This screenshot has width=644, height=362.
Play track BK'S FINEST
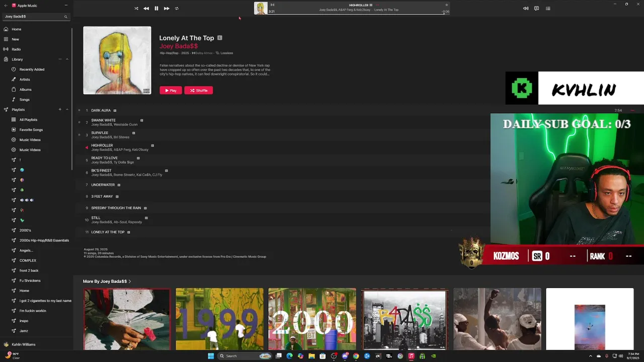click(x=101, y=170)
